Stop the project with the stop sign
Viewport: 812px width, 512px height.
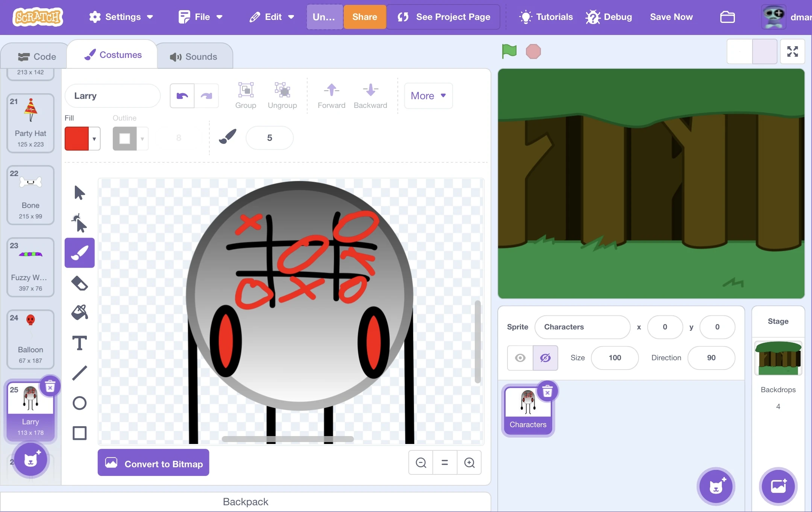click(533, 52)
